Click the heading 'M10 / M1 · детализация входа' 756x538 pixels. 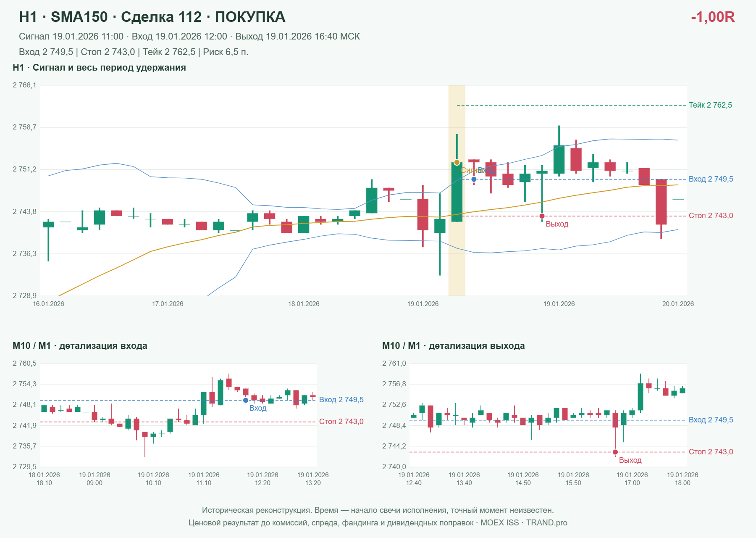[80, 346]
